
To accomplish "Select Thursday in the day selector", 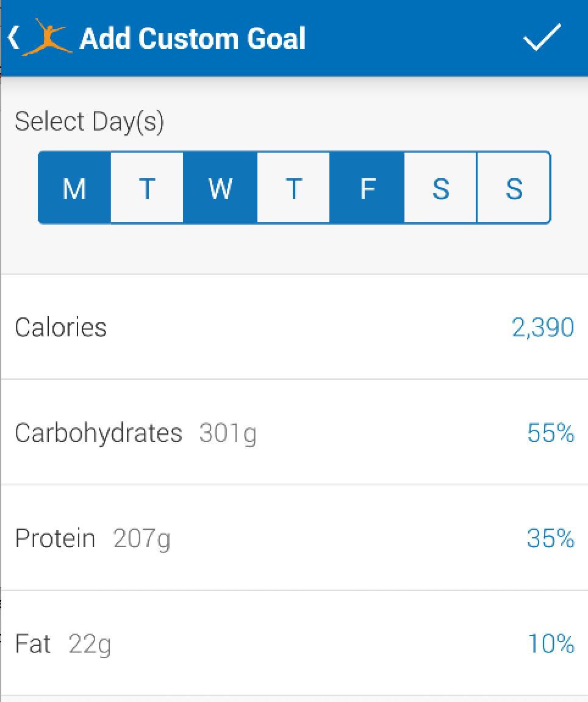I will (x=293, y=187).
